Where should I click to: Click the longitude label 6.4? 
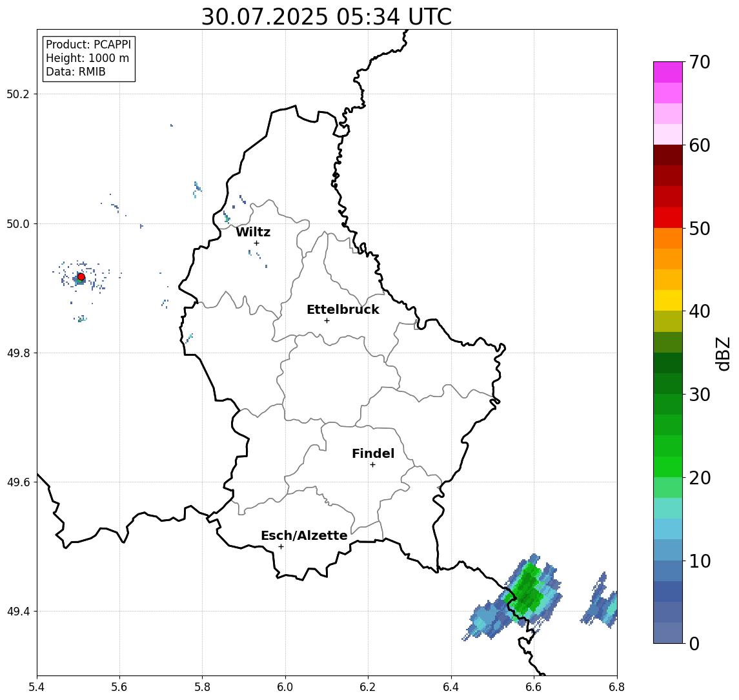click(x=452, y=687)
